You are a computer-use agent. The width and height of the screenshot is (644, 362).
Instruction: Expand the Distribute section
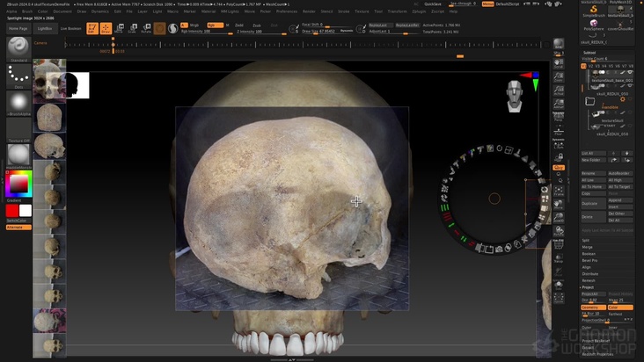coord(590,274)
